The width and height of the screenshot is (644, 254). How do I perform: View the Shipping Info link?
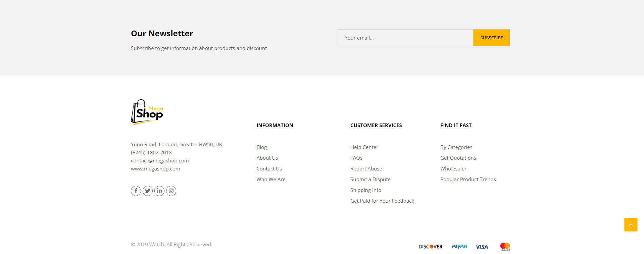tap(366, 190)
